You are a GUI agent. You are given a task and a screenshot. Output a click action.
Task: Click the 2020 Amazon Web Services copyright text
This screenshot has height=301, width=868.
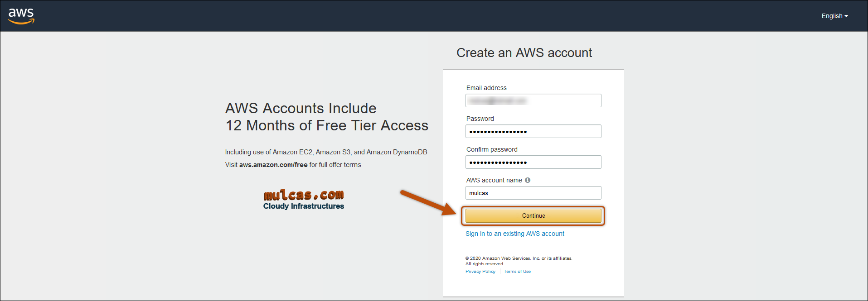pyautogui.click(x=519, y=258)
